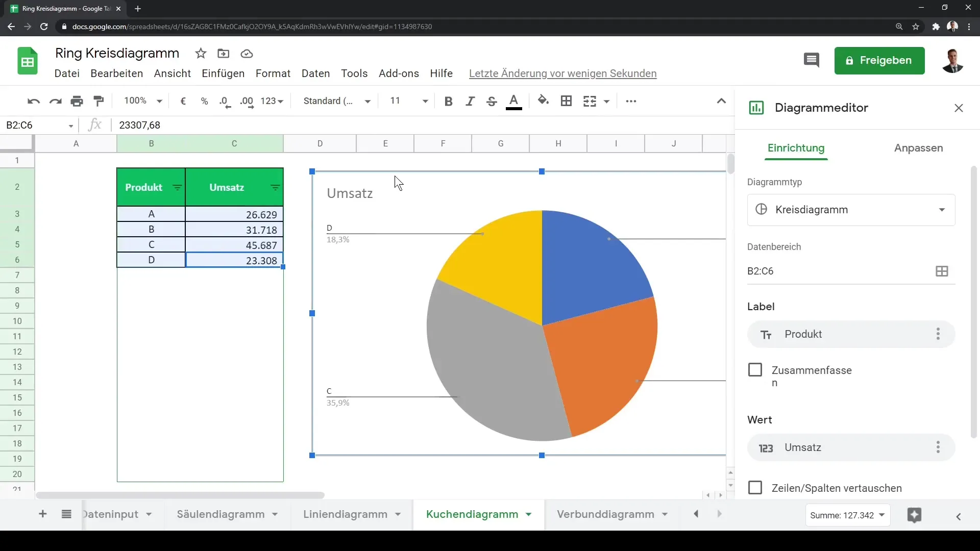
Task: Increase decimal places icon
Action: tap(247, 102)
